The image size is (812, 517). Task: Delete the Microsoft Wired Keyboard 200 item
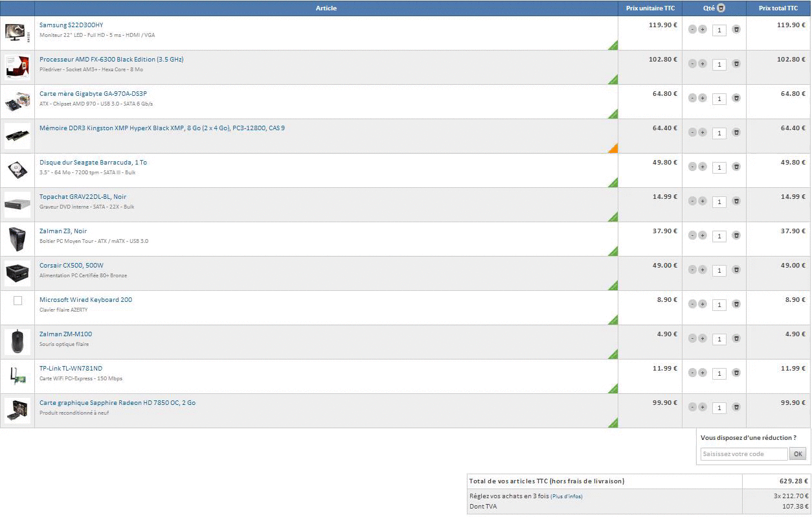pyautogui.click(x=736, y=304)
